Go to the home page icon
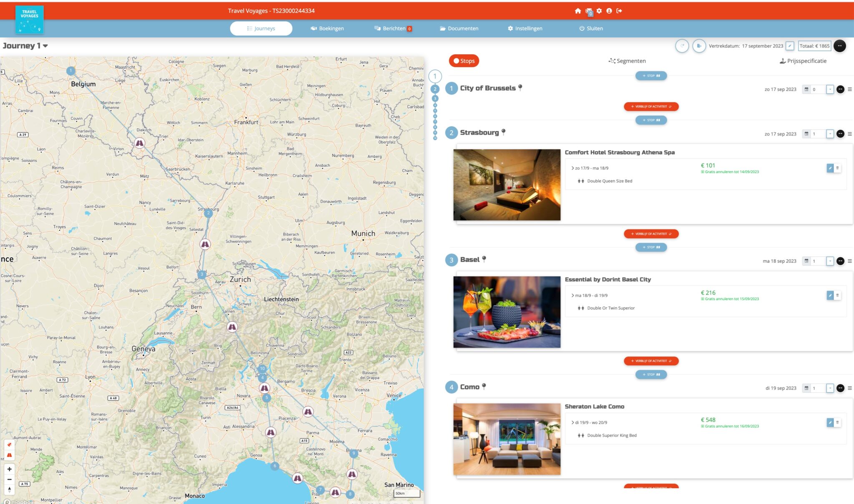Viewport: 854px width, 504px height. click(578, 11)
